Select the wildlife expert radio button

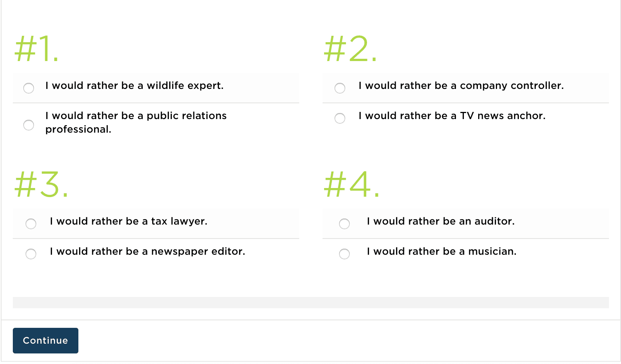(29, 88)
